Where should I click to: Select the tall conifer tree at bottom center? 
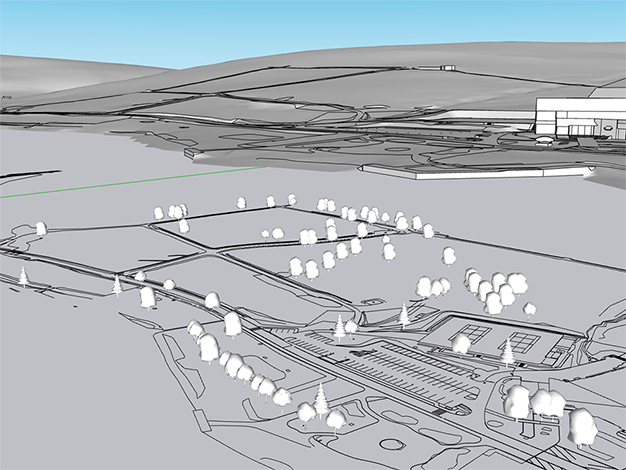(x=321, y=400)
